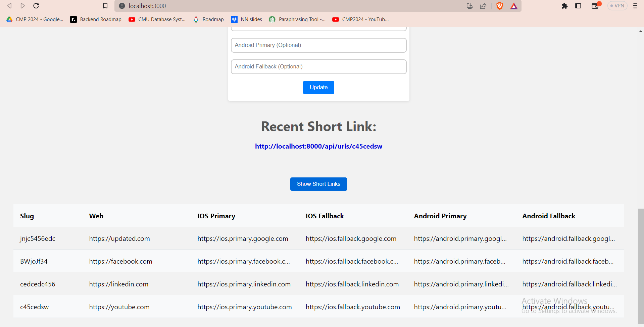
Task: Click the Android Primary (Optional) field
Action: 318,45
